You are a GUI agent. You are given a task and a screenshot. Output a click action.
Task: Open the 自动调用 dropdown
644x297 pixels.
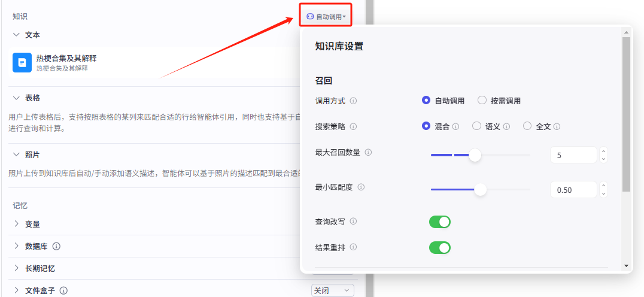pyautogui.click(x=326, y=17)
